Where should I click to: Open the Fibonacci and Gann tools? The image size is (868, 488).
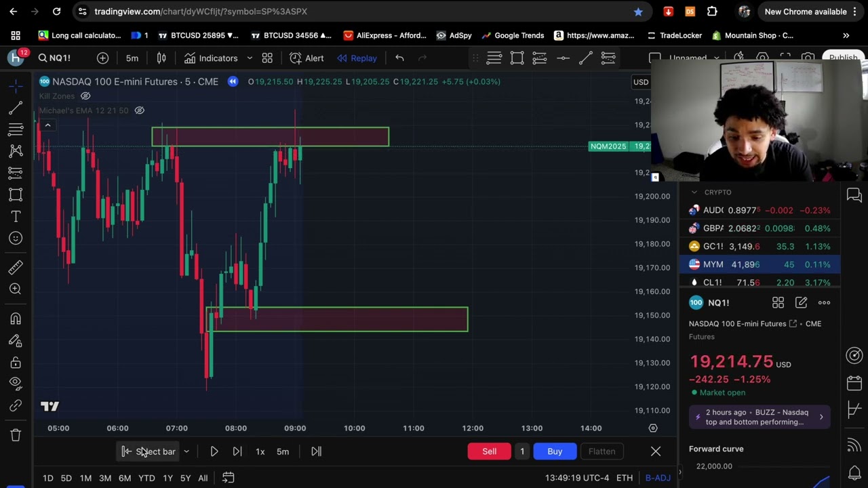tap(16, 129)
